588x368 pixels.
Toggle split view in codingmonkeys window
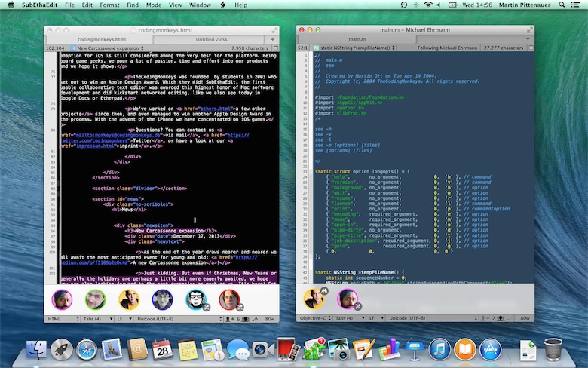276,48
